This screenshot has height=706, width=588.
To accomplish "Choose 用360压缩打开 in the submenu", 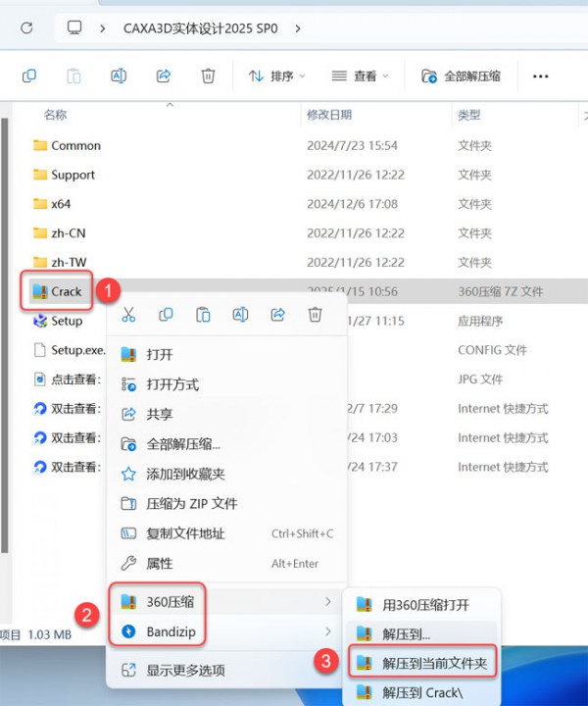I will coord(422,605).
